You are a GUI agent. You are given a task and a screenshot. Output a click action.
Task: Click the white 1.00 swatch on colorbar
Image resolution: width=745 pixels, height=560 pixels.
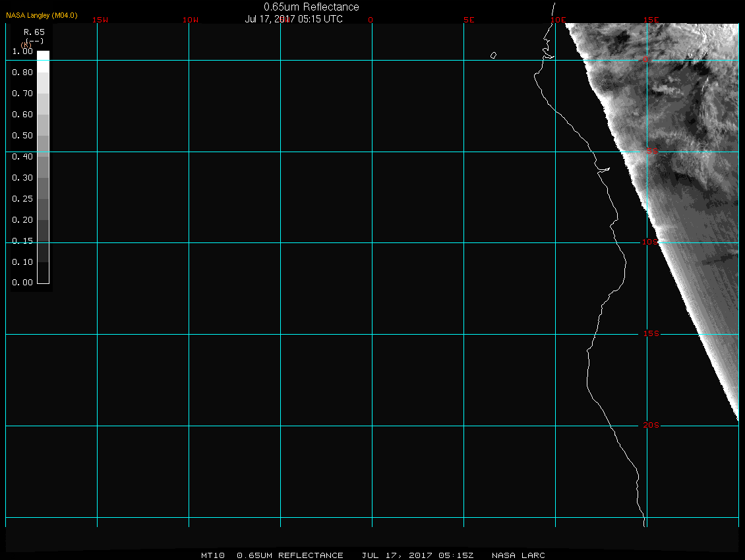pos(43,56)
